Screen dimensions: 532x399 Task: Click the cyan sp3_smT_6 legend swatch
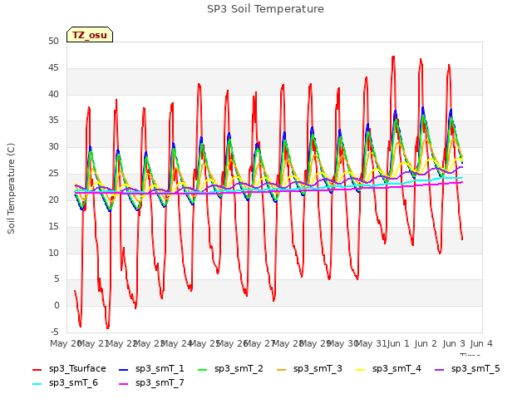[37, 384]
